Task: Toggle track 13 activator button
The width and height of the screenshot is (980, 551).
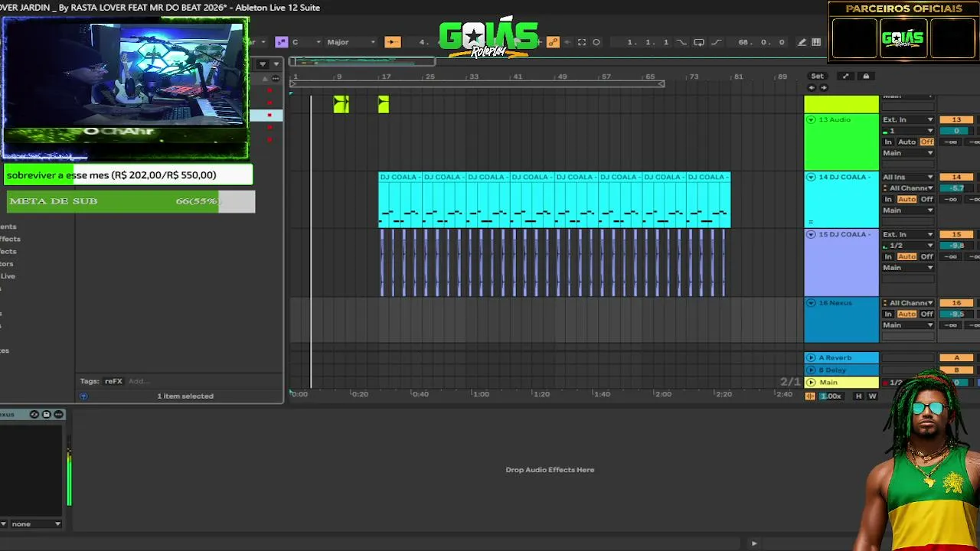Action: coord(956,120)
